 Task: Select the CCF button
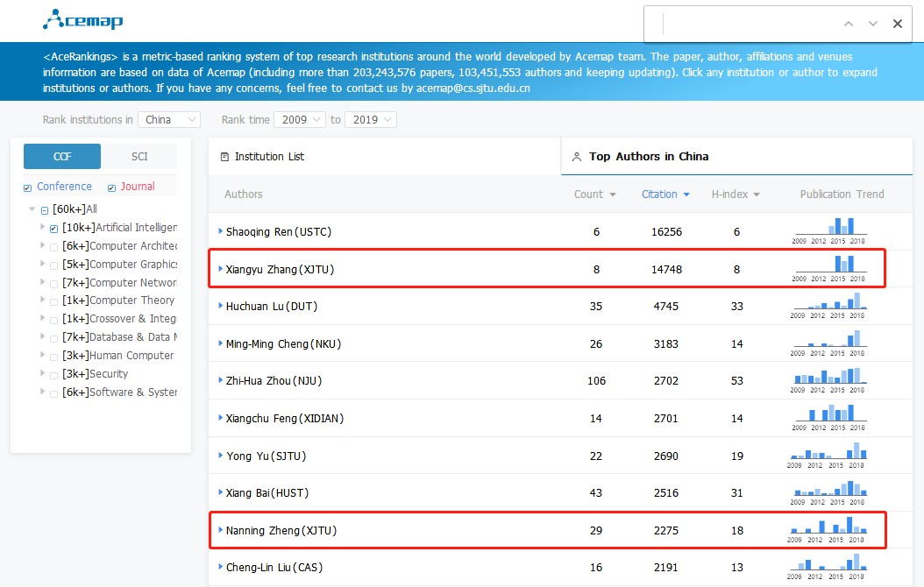point(62,157)
